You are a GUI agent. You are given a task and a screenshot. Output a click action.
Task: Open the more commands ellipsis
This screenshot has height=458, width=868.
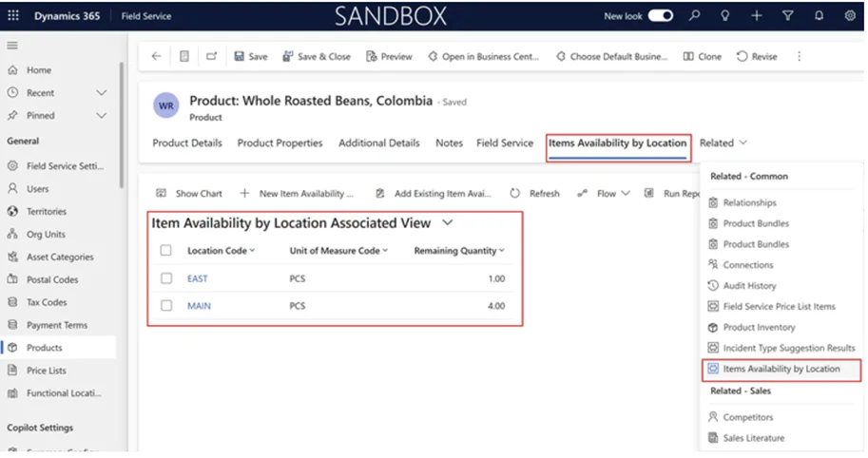click(799, 56)
